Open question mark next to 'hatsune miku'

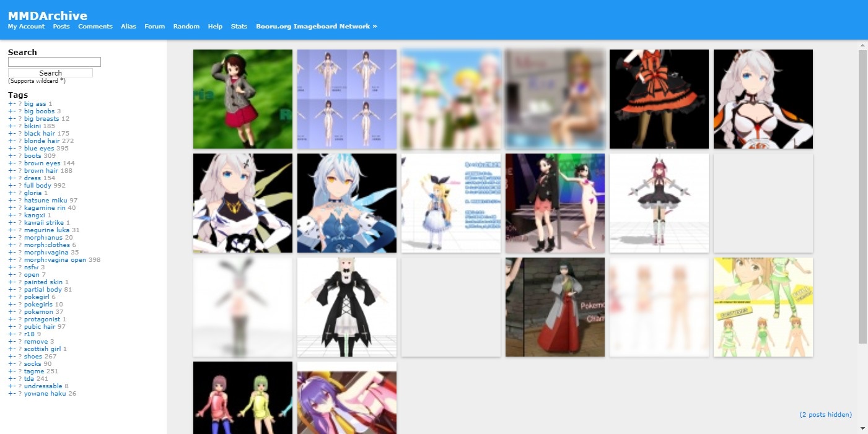(20, 201)
